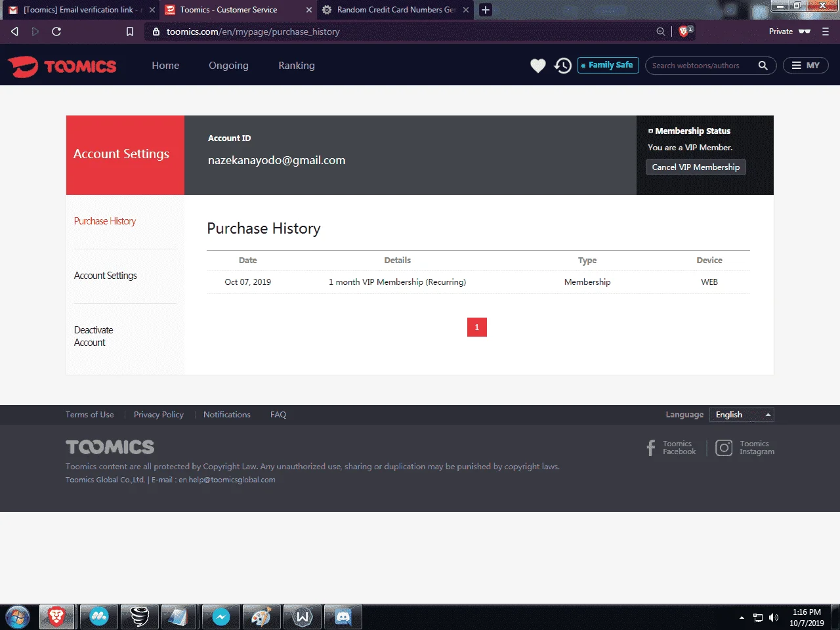Click the search magnifier icon
The width and height of the screenshot is (840, 630).
(763, 66)
